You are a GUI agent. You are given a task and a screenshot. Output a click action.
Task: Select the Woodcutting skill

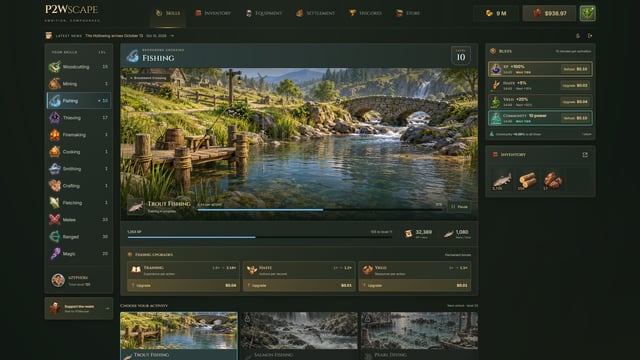click(79, 67)
